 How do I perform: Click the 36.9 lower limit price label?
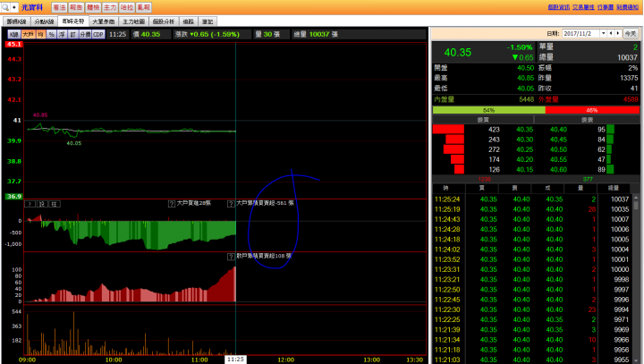tap(13, 197)
